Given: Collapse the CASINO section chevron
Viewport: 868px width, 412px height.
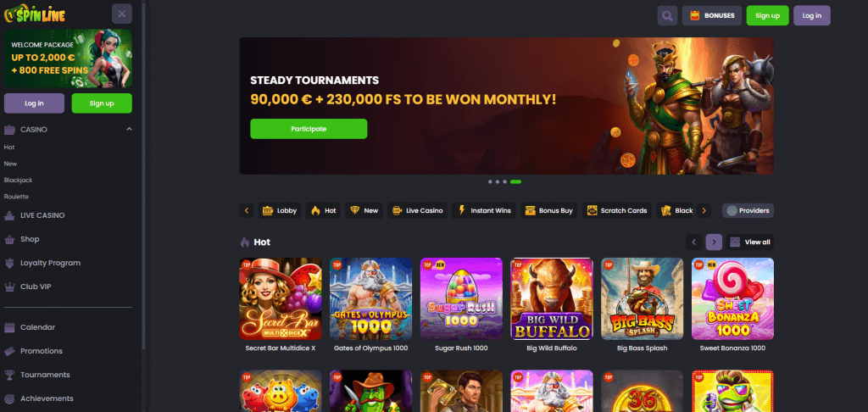Looking at the screenshot, I should [x=129, y=129].
